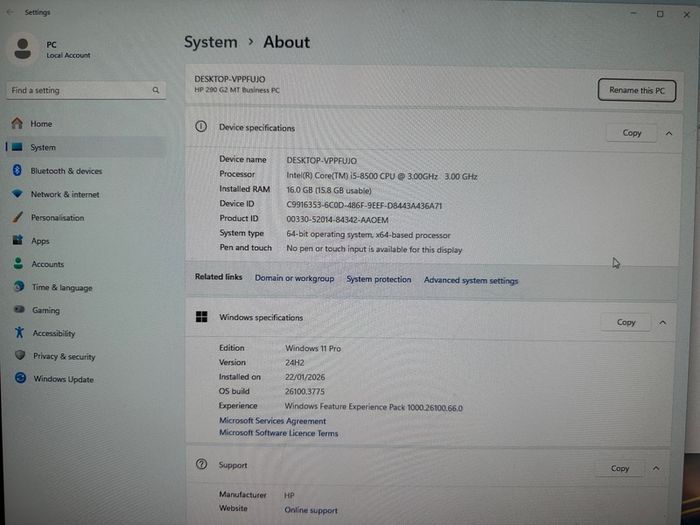
Task: Click the back arrow in Settings title bar
Action: point(10,12)
